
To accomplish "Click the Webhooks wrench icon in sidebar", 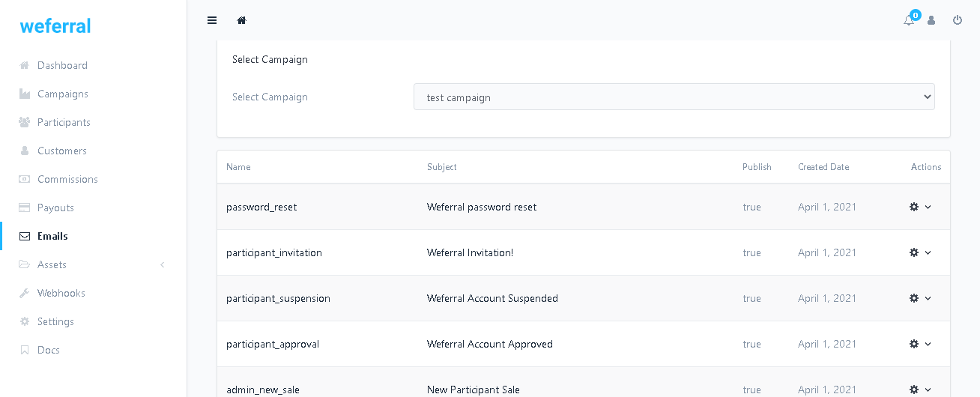I will (x=25, y=293).
